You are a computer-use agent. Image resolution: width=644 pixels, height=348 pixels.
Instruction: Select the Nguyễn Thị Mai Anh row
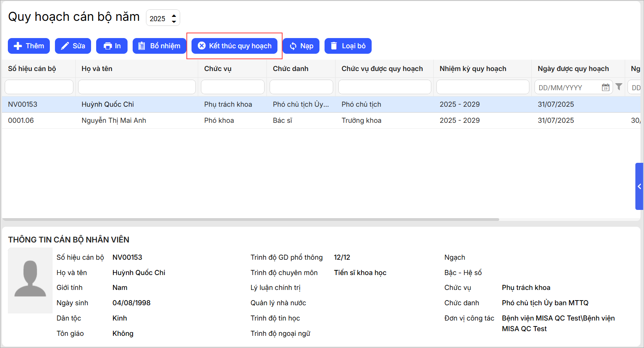click(114, 120)
